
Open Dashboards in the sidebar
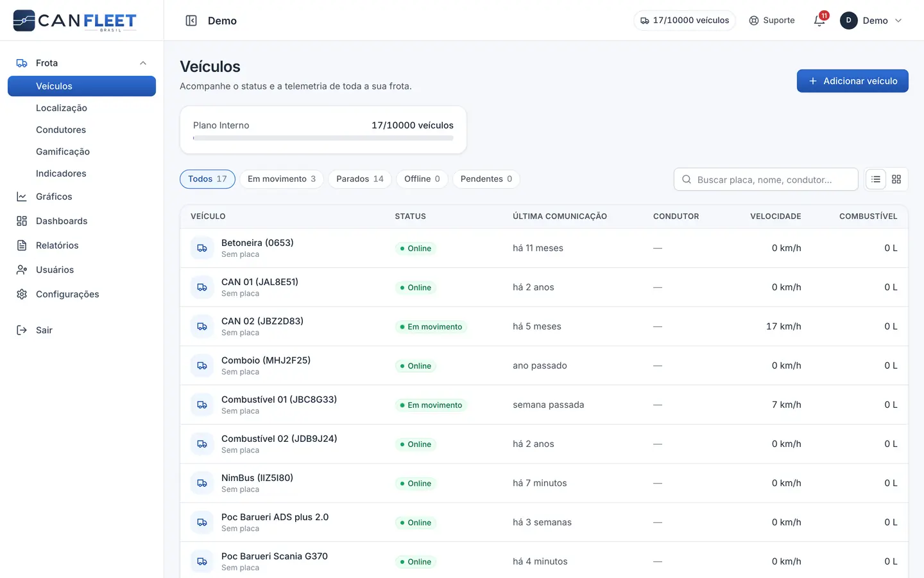[x=81, y=221]
